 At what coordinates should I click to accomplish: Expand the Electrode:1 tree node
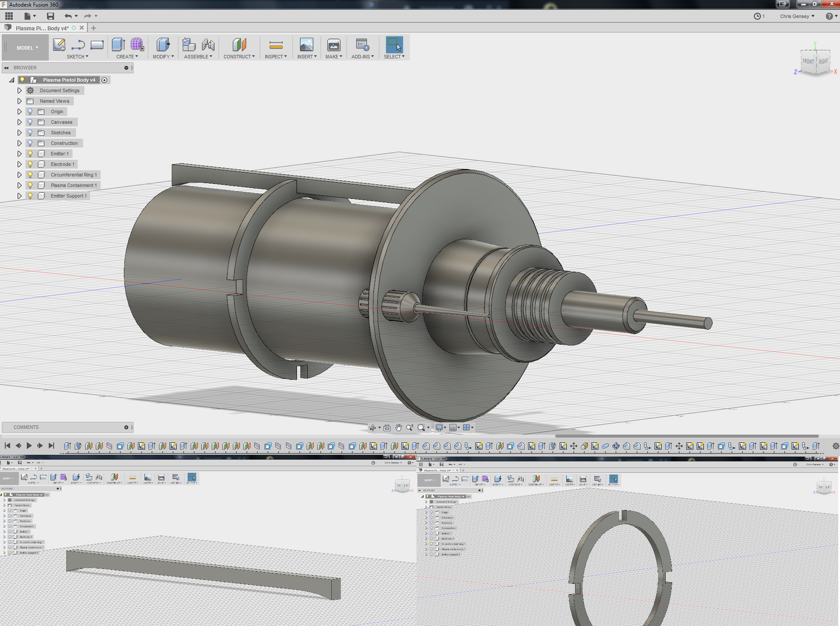[19, 164]
